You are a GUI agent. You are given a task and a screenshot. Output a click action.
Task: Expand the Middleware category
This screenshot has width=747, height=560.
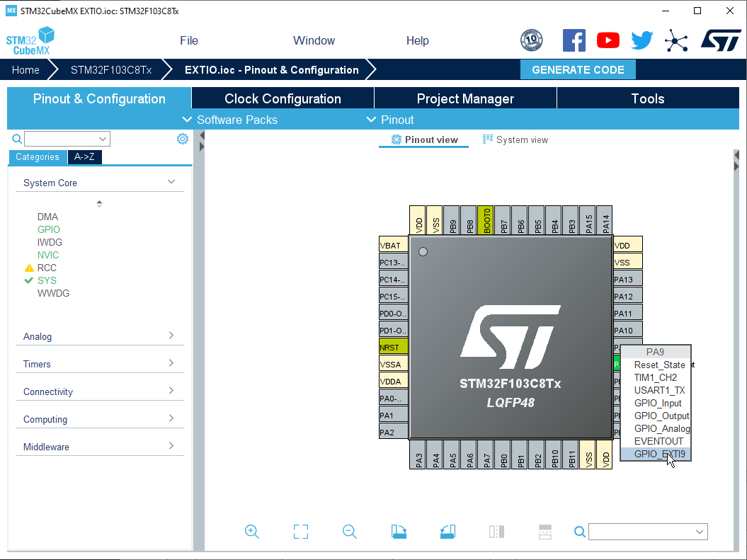(171, 446)
